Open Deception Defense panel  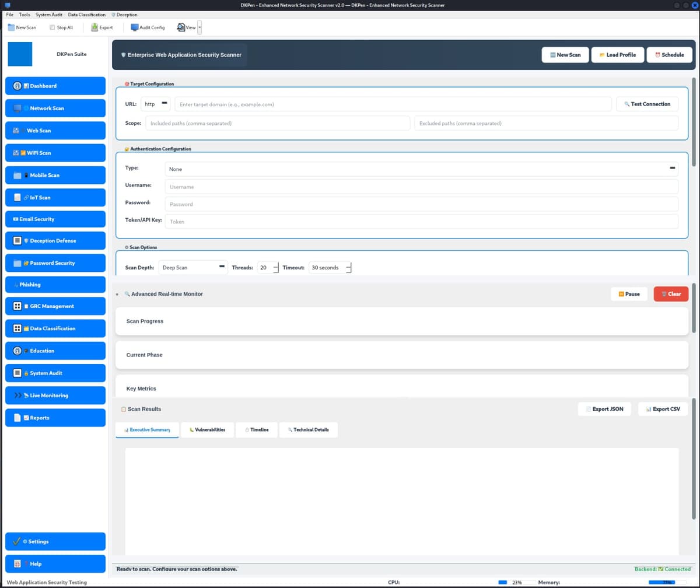point(55,240)
